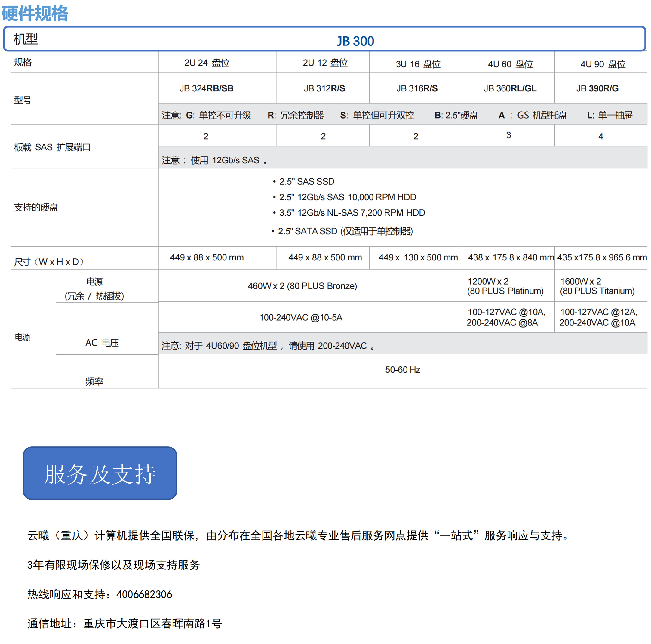Screen dimensions: 651x644
Task: Click the 1600W x 2 Titanium cell
Action: point(597,286)
